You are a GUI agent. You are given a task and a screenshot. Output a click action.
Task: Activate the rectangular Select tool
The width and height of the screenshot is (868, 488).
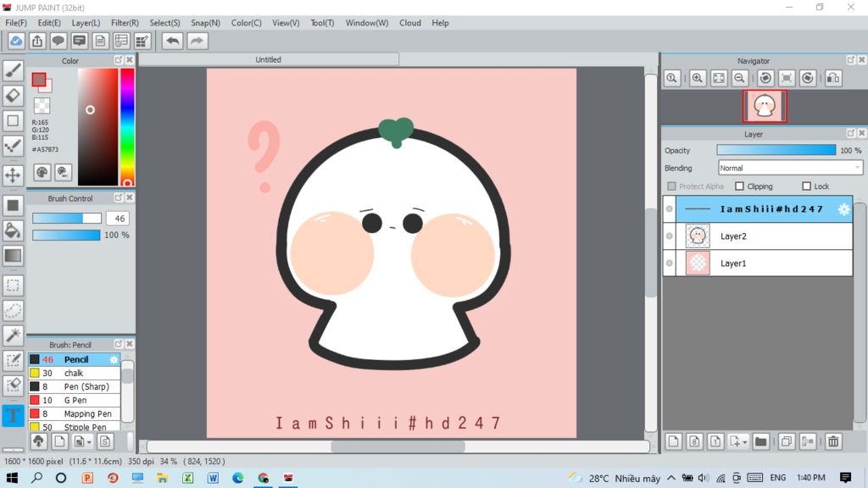point(13,286)
